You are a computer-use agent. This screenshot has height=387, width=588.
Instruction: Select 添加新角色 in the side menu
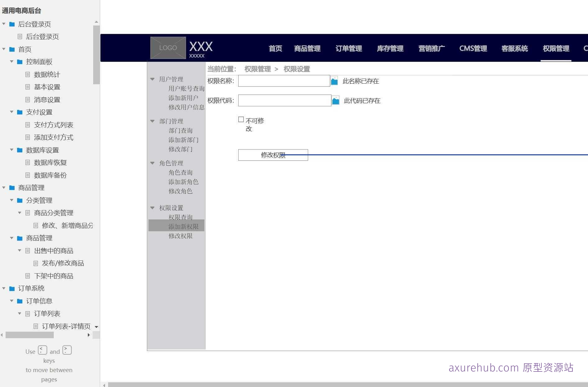click(184, 182)
